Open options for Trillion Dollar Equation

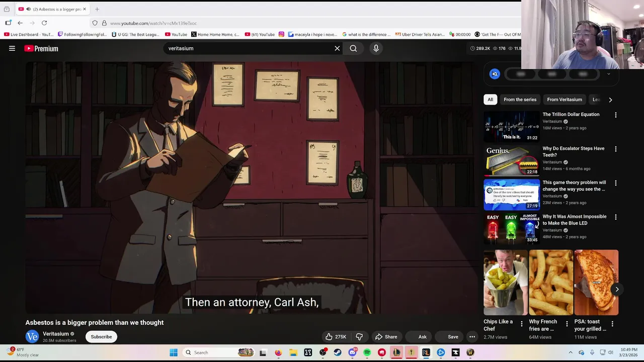(615, 115)
